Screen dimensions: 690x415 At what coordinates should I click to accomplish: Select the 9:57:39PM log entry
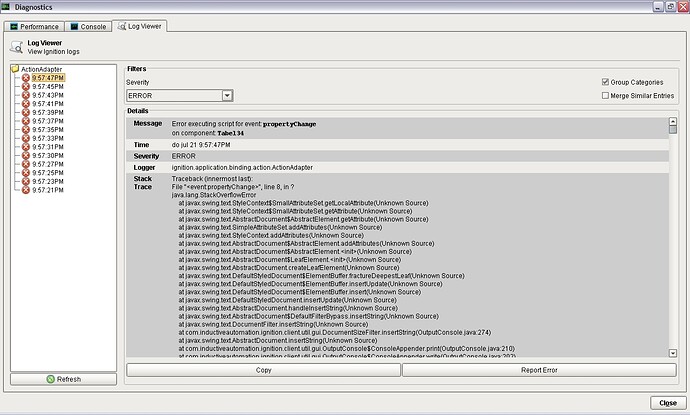point(48,112)
